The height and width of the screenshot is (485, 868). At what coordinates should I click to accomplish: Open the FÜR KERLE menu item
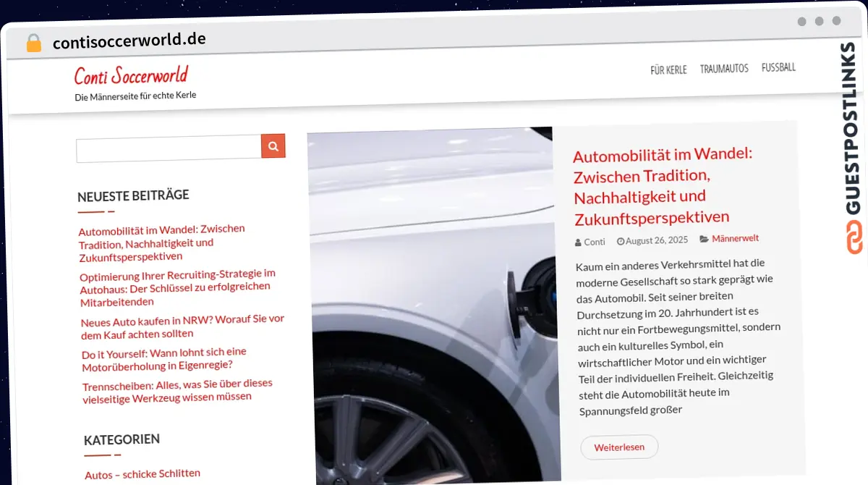click(668, 70)
